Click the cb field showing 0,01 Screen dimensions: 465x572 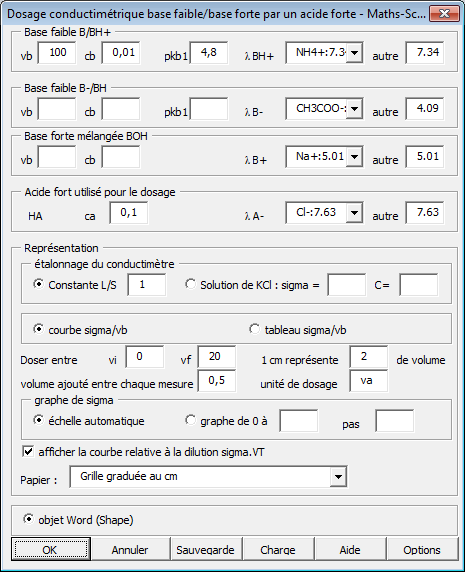coord(121,53)
